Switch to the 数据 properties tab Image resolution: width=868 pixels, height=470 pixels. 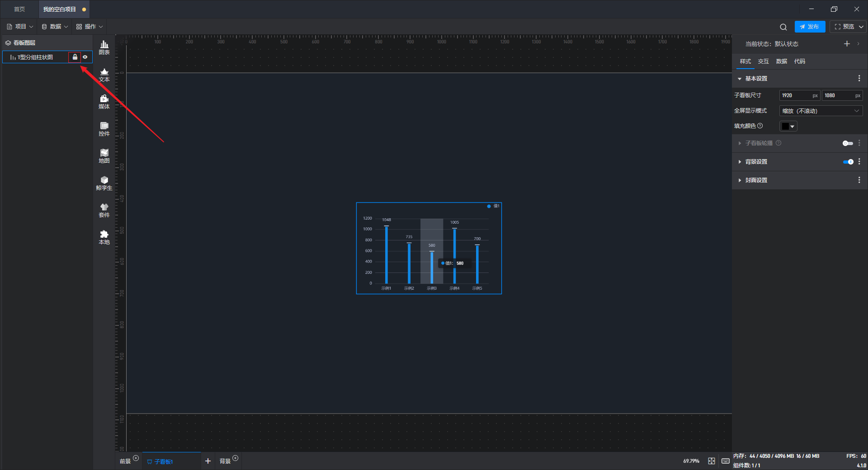click(x=781, y=61)
